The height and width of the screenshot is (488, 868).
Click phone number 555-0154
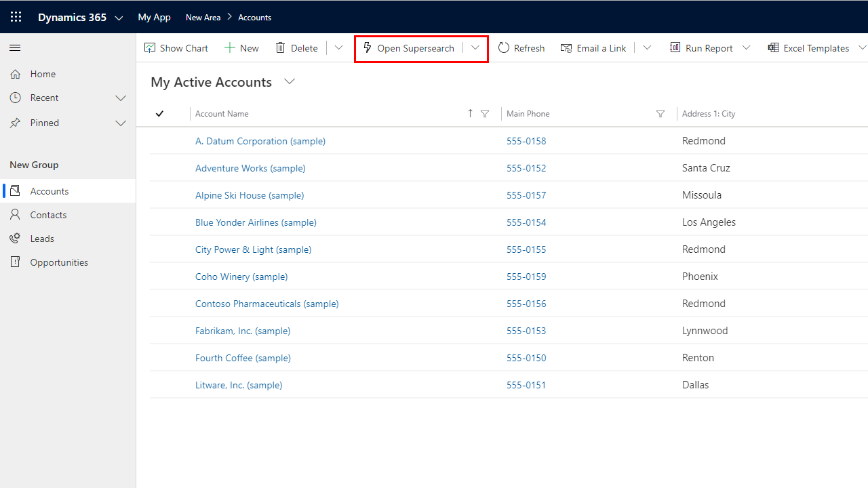tap(526, 222)
